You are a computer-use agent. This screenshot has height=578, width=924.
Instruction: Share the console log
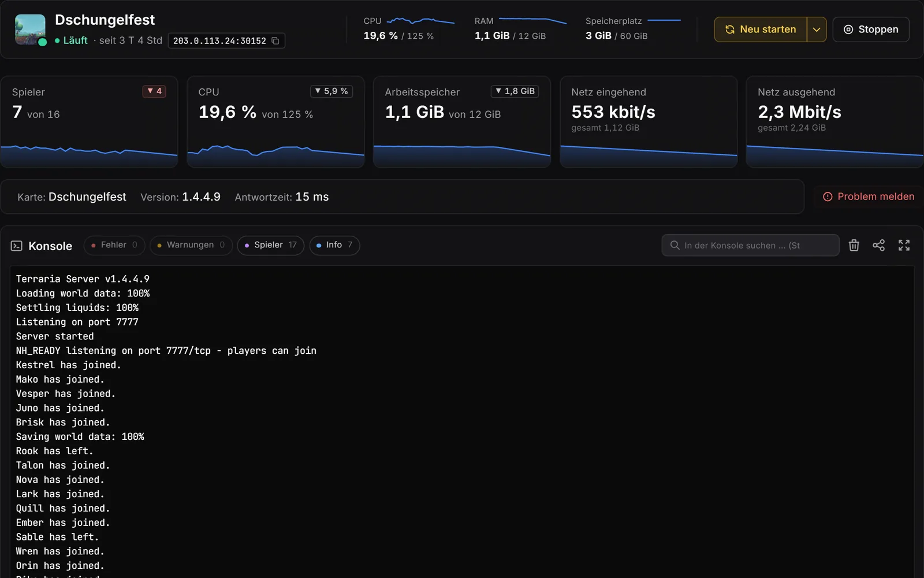tap(878, 245)
